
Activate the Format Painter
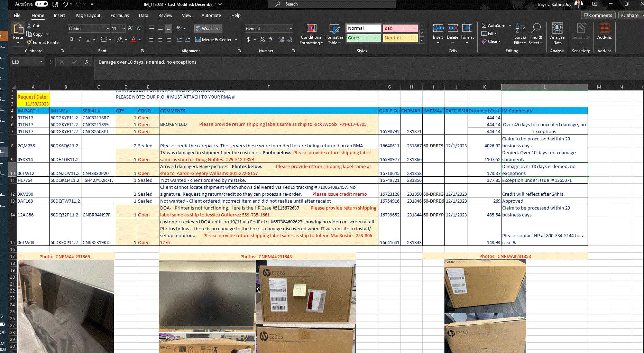click(x=43, y=43)
